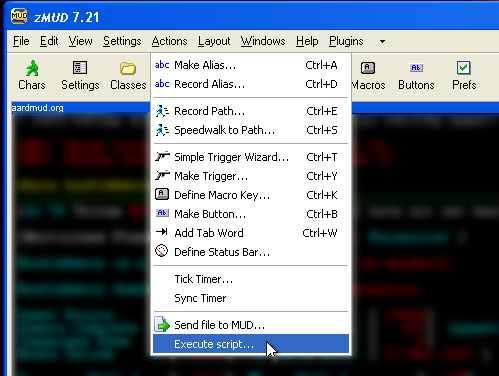Open the Help menu
This screenshot has height=376, width=499.
pos(307,41)
